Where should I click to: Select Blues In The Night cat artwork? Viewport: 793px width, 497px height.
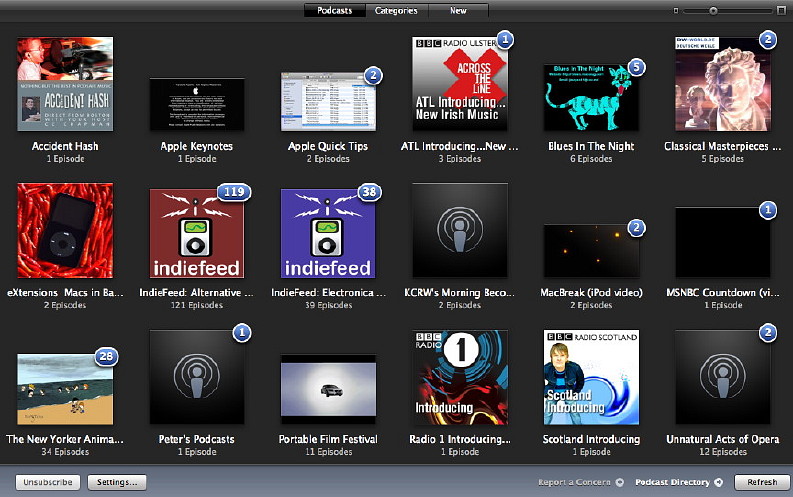tap(591, 97)
